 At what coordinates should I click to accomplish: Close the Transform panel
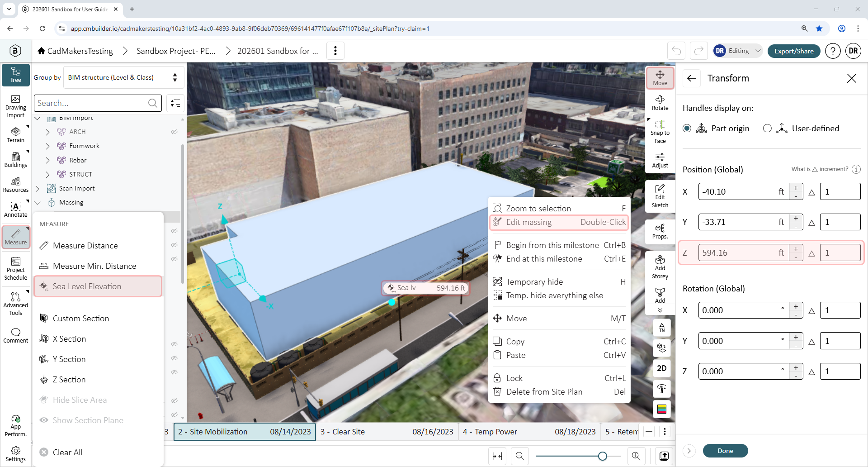[852, 78]
